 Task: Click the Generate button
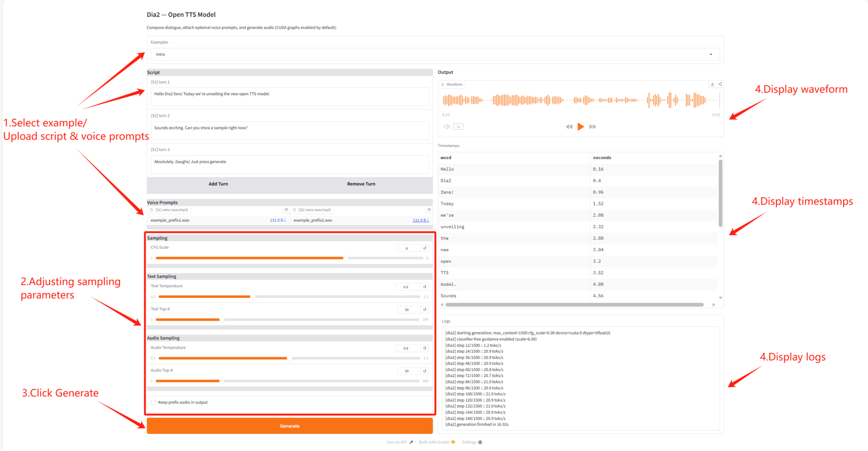(x=289, y=426)
